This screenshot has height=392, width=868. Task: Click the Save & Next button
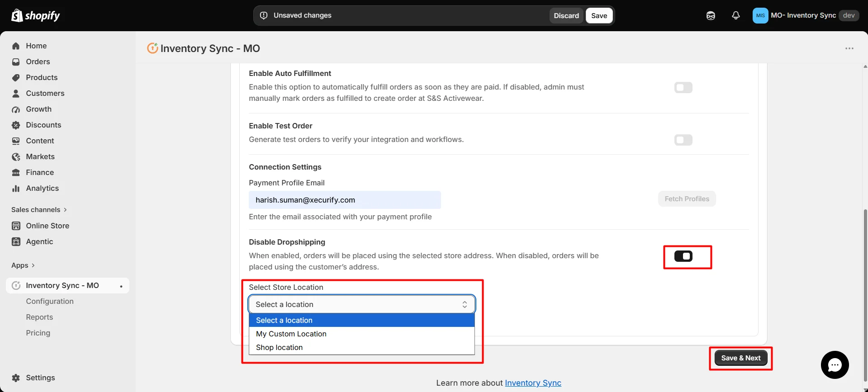point(740,358)
